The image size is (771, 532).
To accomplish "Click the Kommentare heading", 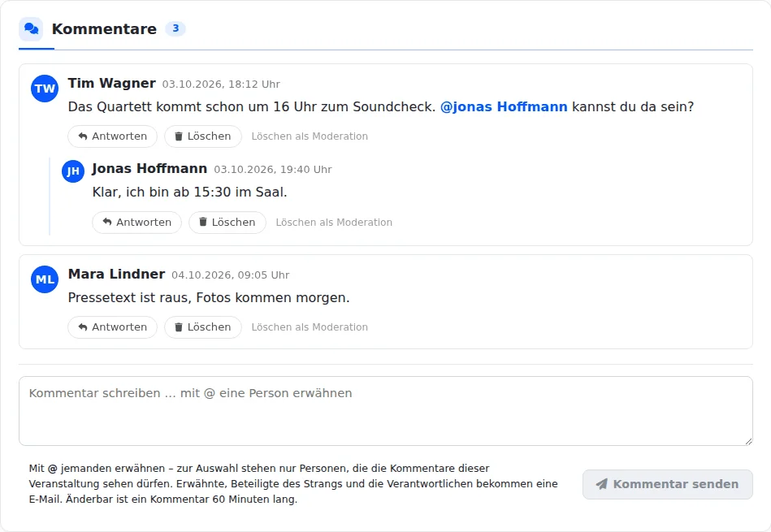I will (104, 29).
